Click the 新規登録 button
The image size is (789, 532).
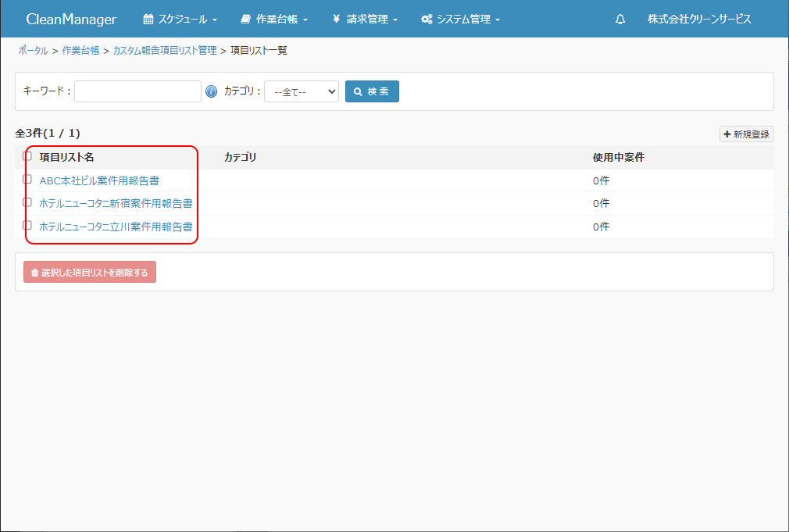point(746,134)
